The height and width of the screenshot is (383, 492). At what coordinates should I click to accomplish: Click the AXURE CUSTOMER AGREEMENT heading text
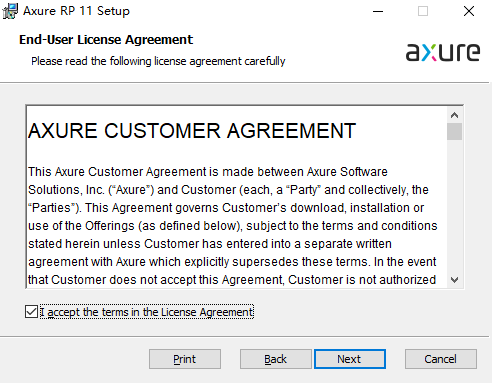click(x=192, y=131)
